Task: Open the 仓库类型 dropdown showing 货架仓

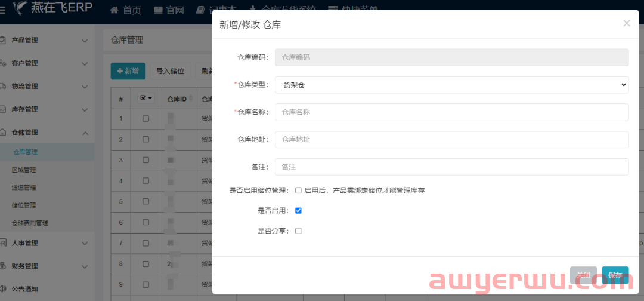Action: (x=451, y=85)
